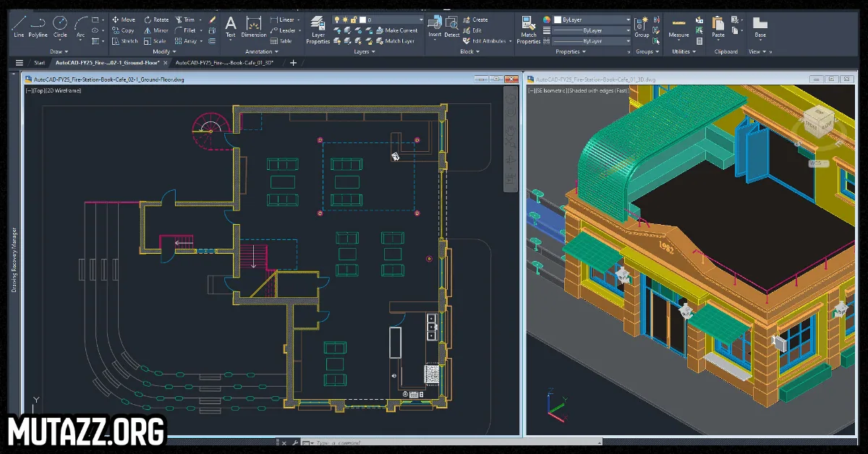Select the Line drawing tool
868x454 pixels.
click(19, 25)
